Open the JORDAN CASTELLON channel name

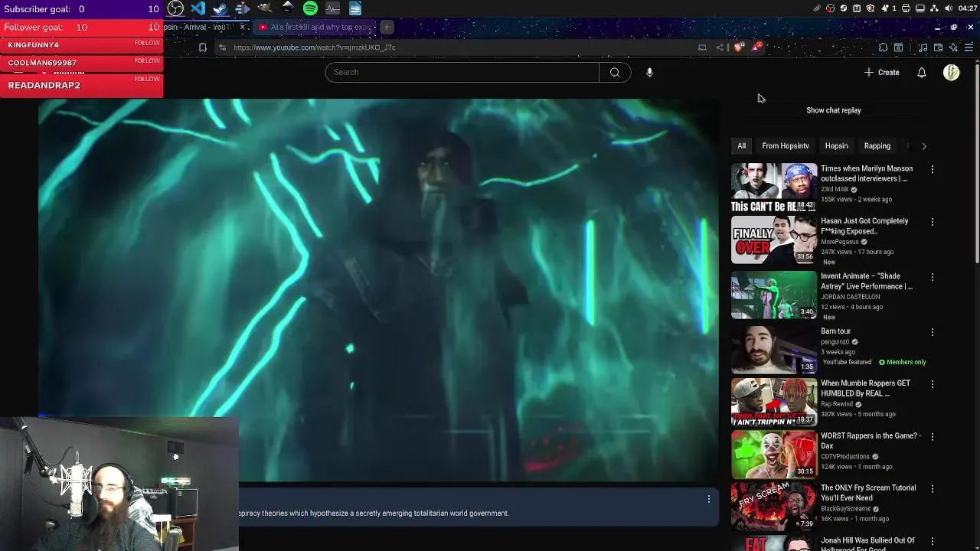tap(850, 297)
